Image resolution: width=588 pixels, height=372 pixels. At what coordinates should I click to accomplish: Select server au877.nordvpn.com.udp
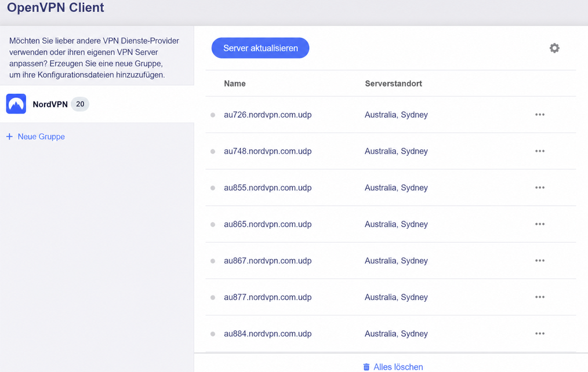[268, 297]
